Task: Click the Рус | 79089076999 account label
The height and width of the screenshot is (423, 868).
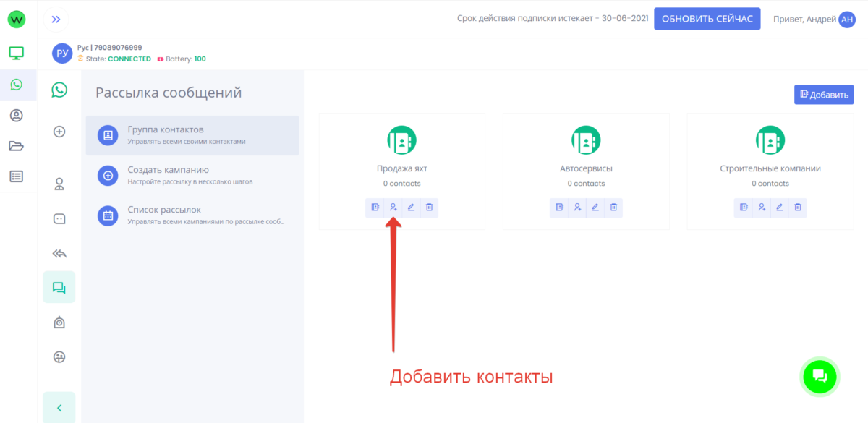Action: click(109, 48)
